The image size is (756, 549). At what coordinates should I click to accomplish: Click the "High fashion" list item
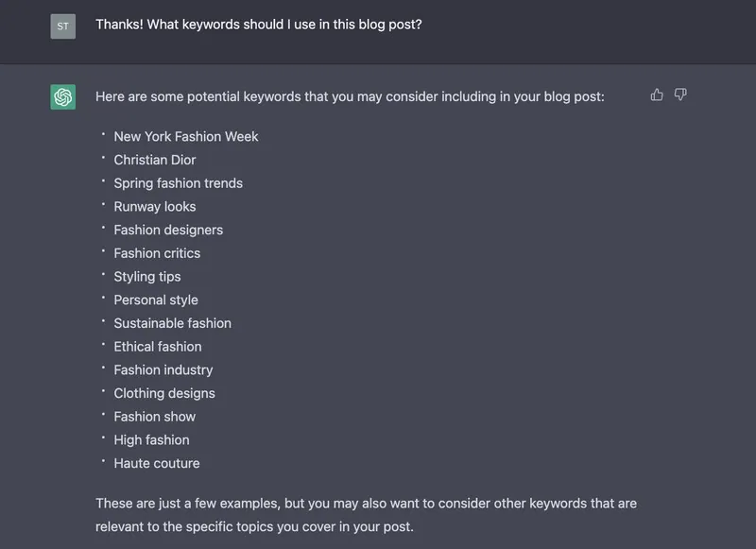click(x=151, y=439)
